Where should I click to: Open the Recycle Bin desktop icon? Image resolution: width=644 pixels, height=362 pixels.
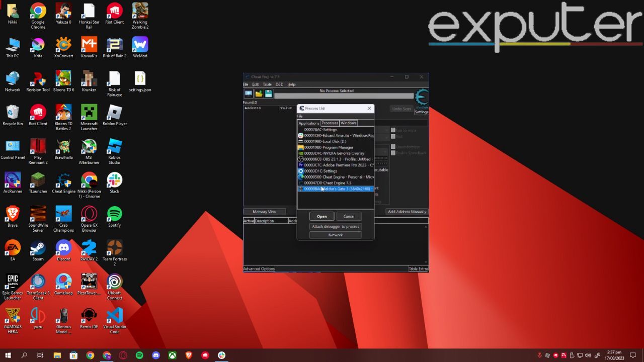pyautogui.click(x=13, y=116)
